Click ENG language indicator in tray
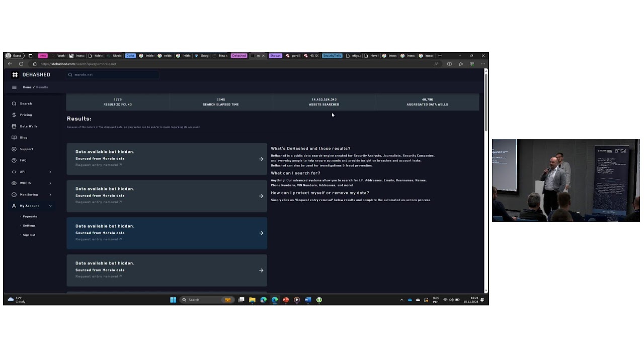Viewport: 644px width, 362px height. pyautogui.click(x=436, y=300)
